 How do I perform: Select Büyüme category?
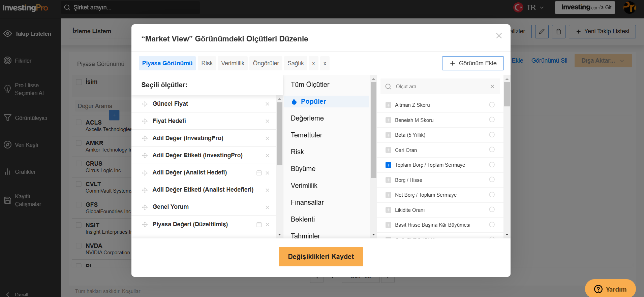[x=303, y=169]
